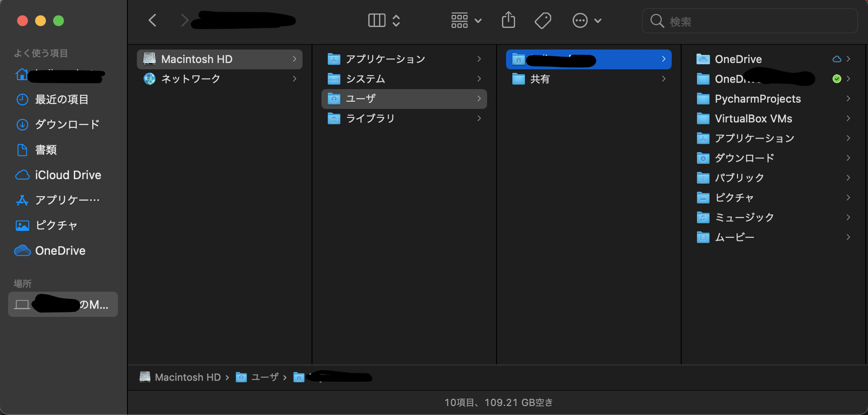The height and width of the screenshot is (415, 868).
Task: Click the ミュージック folder icon
Action: click(703, 217)
